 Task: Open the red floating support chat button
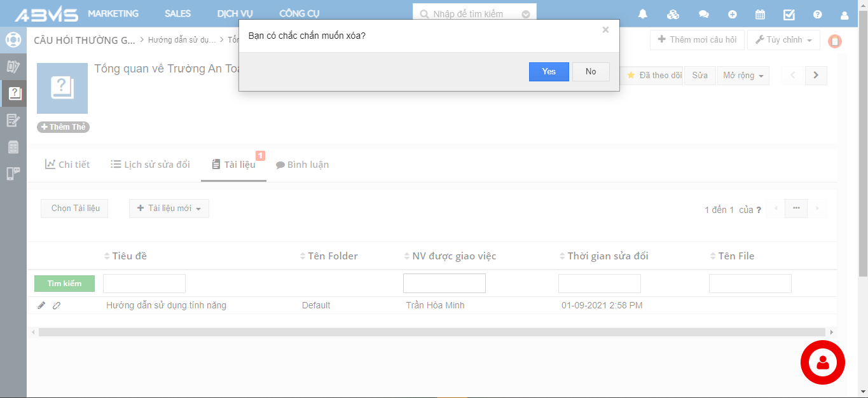pyautogui.click(x=822, y=362)
